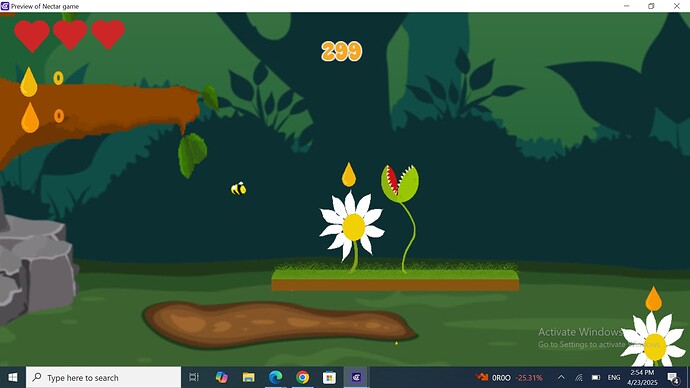The height and width of the screenshot is (388, 690).
Task: Click the nectar drop above white daisy
Action: (x=349, y=175)
